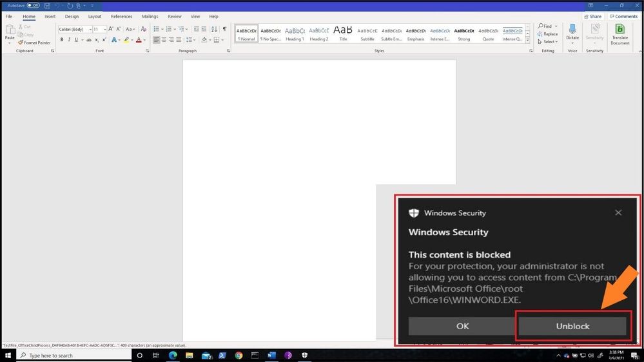
Task: Open Google Chrome from the taskbar
Action: pyautogui.click(x=239, y=356)
